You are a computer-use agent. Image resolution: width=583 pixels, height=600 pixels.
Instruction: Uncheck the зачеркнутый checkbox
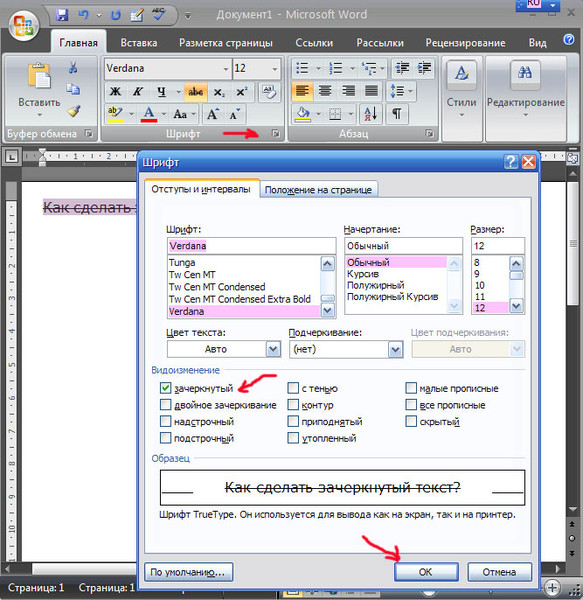[165, 388]
